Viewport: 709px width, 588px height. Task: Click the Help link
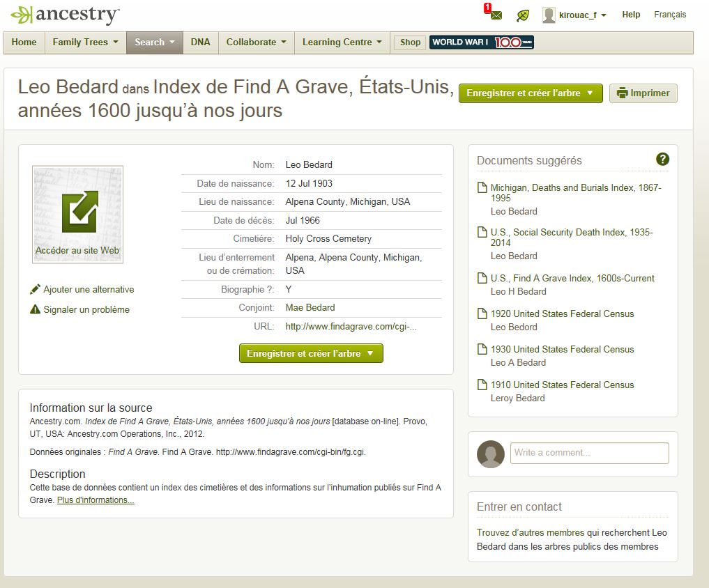(631, 15)
